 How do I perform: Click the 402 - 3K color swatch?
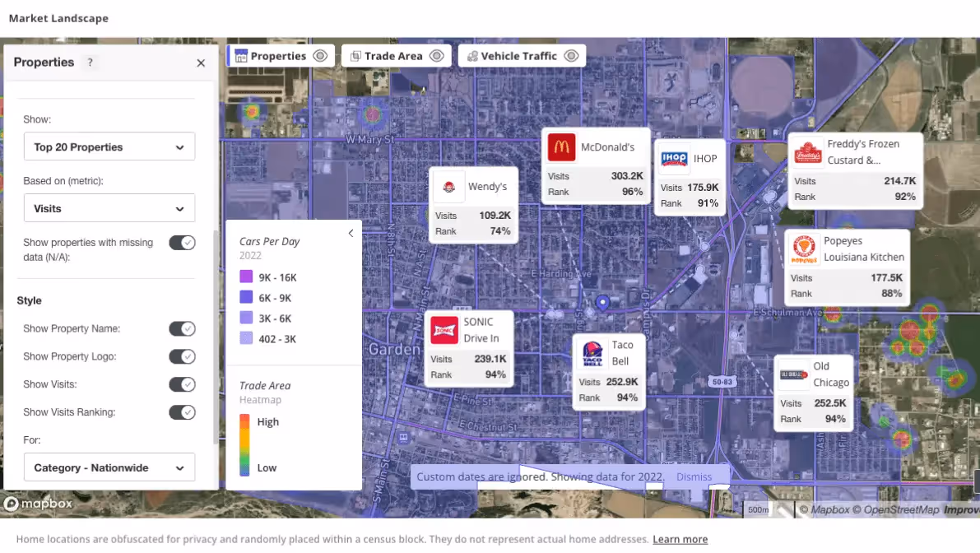(246, 339)
